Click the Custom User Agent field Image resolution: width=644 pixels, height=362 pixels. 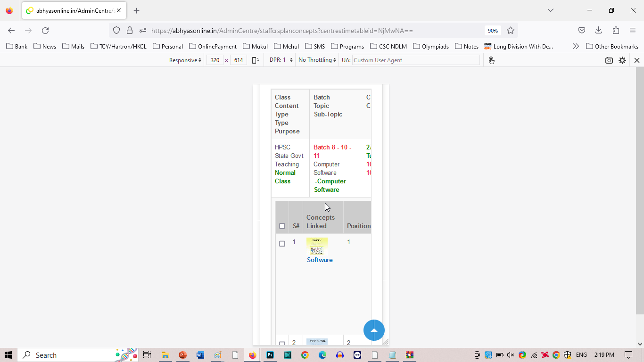click(415, 60)
